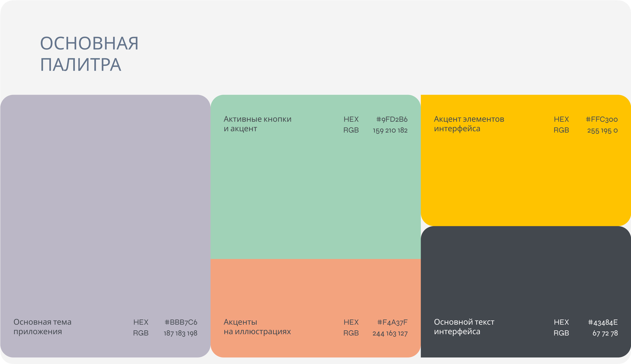Click 'Основная тема приложения' label

point(42,327)
